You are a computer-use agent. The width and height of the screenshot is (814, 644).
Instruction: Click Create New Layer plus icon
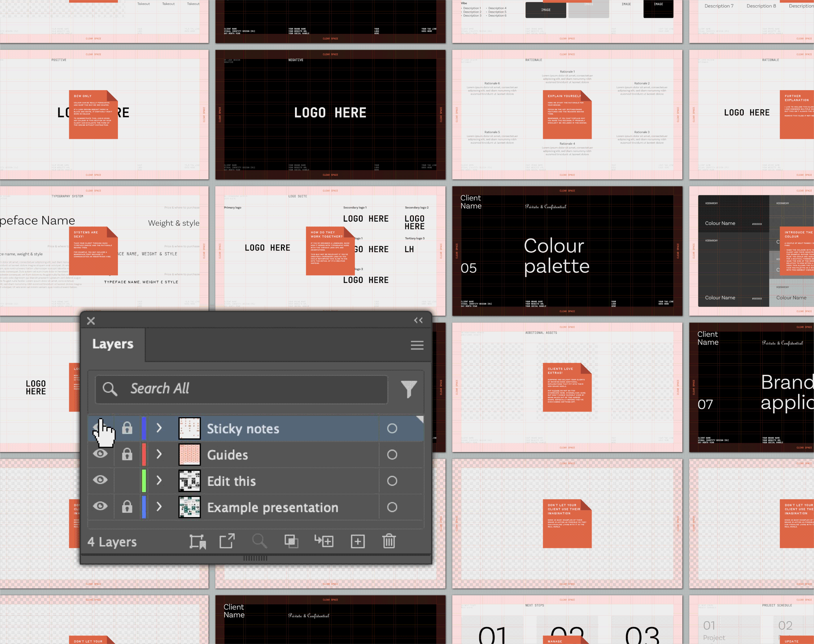point(358,541)
